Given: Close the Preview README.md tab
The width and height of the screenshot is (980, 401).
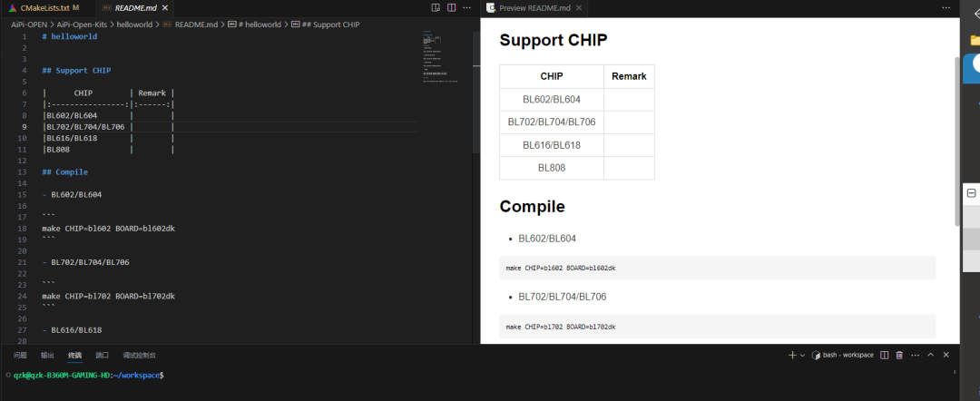Looking at the screenshot, I should (x=579, y=8).
